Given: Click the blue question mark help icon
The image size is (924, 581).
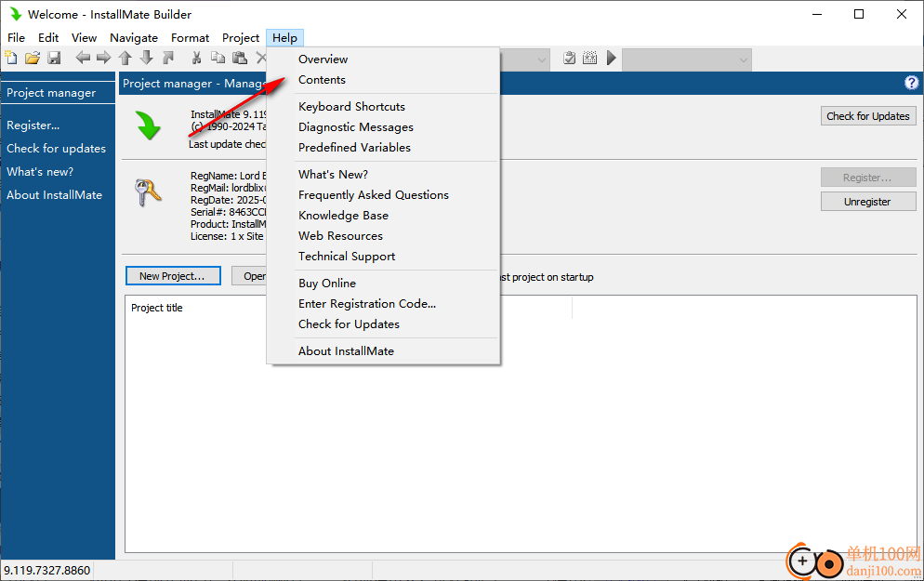Looking at the screenshot, I should click(911, 83).
